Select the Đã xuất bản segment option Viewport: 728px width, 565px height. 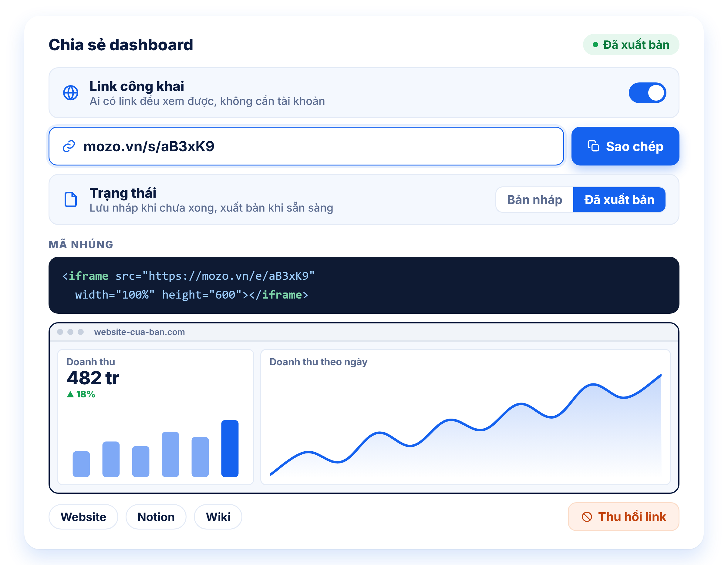(x=619, y=199)
